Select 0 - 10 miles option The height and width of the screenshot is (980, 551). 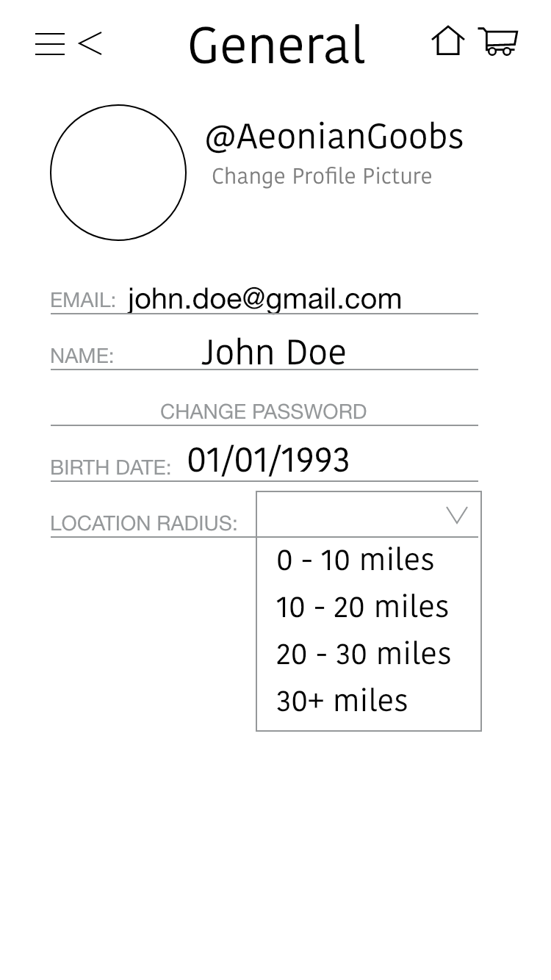356,561
